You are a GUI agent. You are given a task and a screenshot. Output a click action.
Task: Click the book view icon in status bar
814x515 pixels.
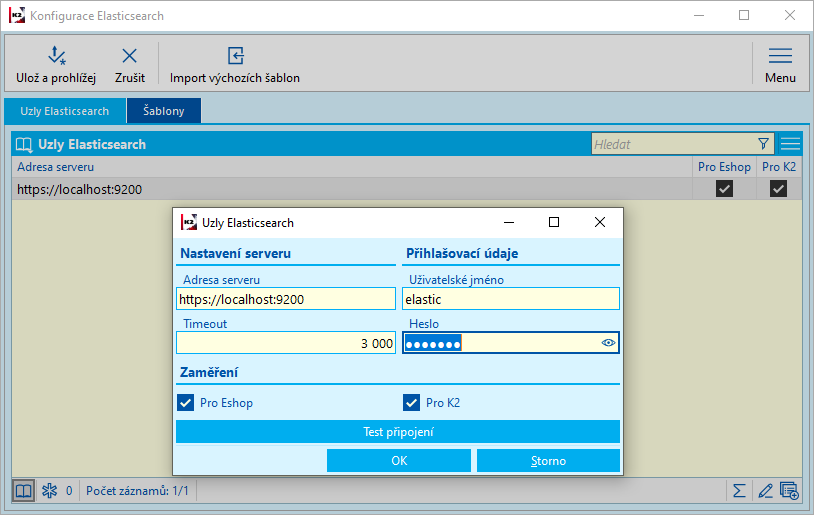click(23, 491)
